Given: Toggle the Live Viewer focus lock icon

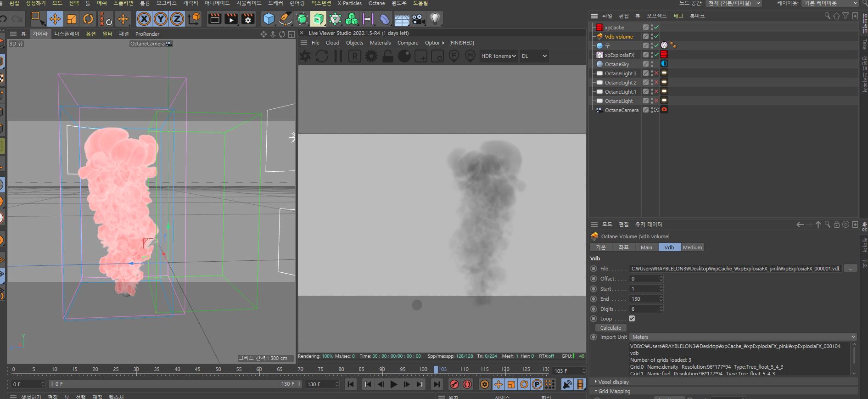Looking at the screenshot, I should point(388,56).
